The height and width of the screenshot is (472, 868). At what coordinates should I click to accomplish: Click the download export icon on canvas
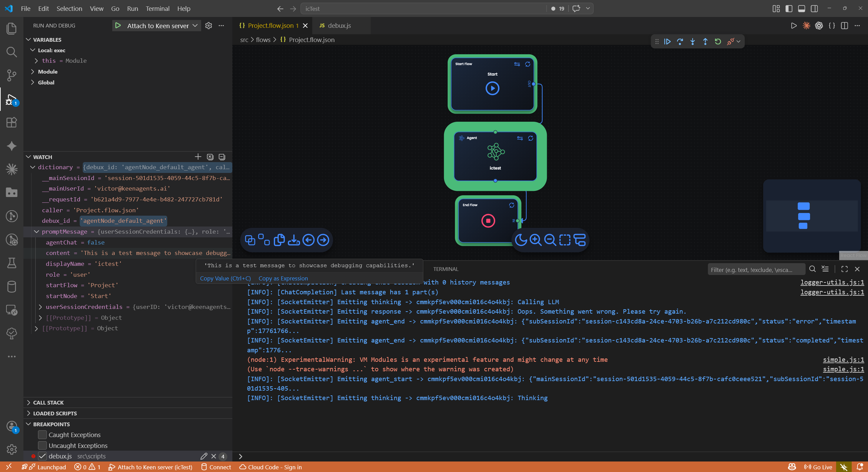coord(294,240)
